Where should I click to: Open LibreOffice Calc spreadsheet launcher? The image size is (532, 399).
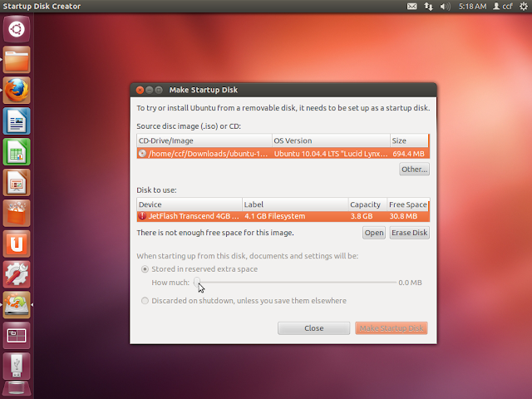[x=17, y=151]
